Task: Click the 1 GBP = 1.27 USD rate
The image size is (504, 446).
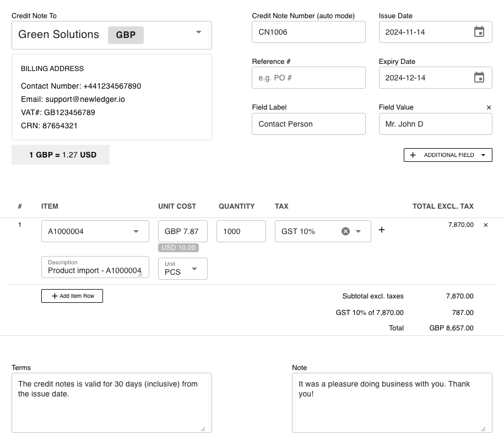Action: pos(60,155)
